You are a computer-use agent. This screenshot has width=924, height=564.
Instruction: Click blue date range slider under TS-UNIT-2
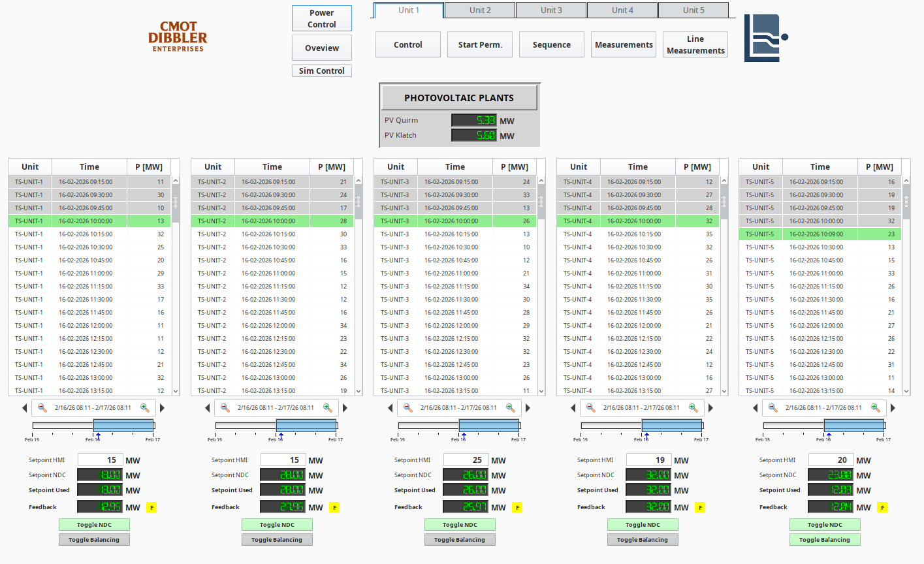tap(306, 426)
